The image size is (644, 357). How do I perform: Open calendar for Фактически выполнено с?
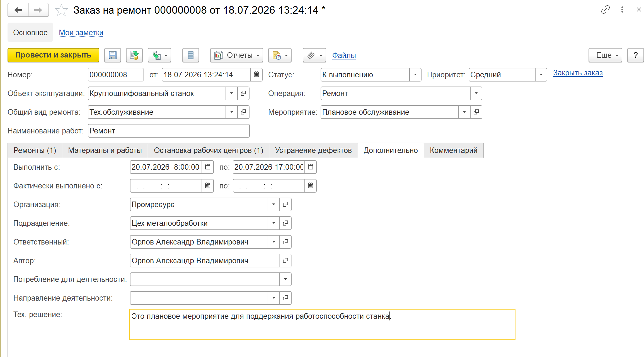tap(208, 186)
